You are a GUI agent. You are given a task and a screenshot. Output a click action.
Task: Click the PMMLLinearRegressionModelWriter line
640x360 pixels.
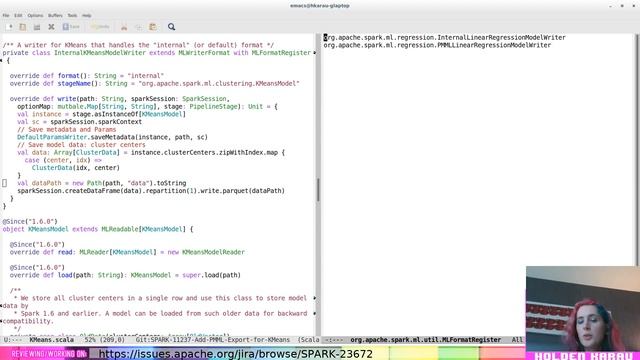[437, 45]
